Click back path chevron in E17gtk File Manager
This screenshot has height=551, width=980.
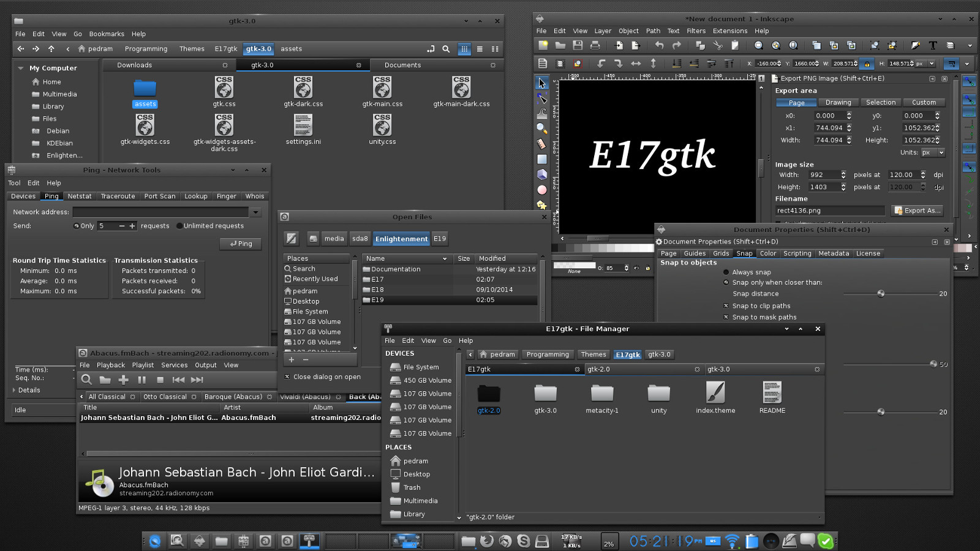(470, 354)
